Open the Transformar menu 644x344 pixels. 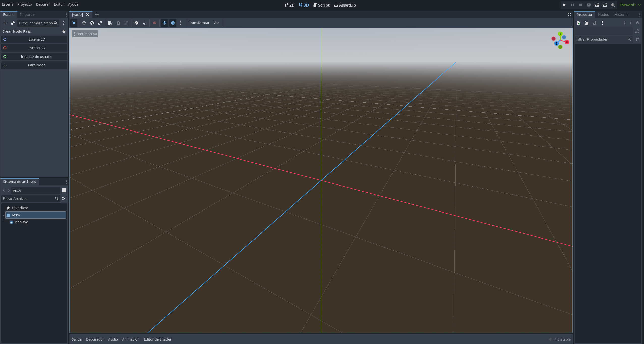click(199, 23)
